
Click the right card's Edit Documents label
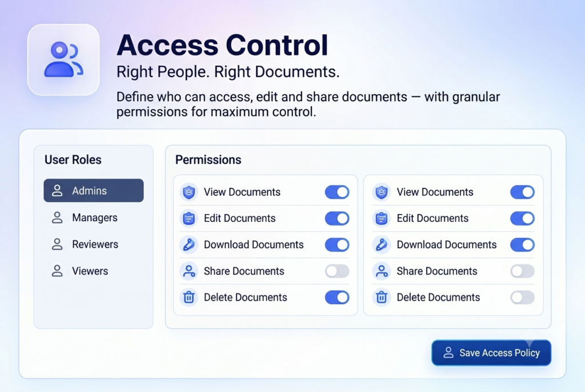pos(432,219)
